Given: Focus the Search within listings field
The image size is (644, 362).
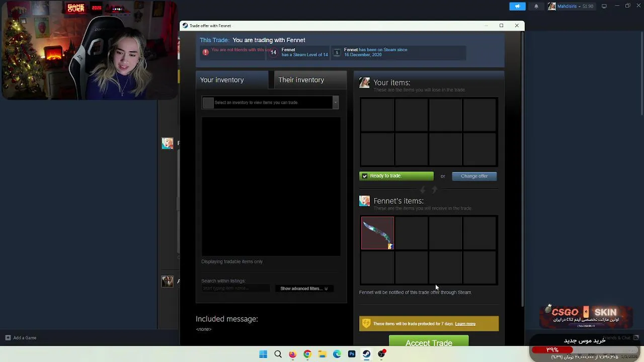Looking at the screenshot, I should click(235, 289).
